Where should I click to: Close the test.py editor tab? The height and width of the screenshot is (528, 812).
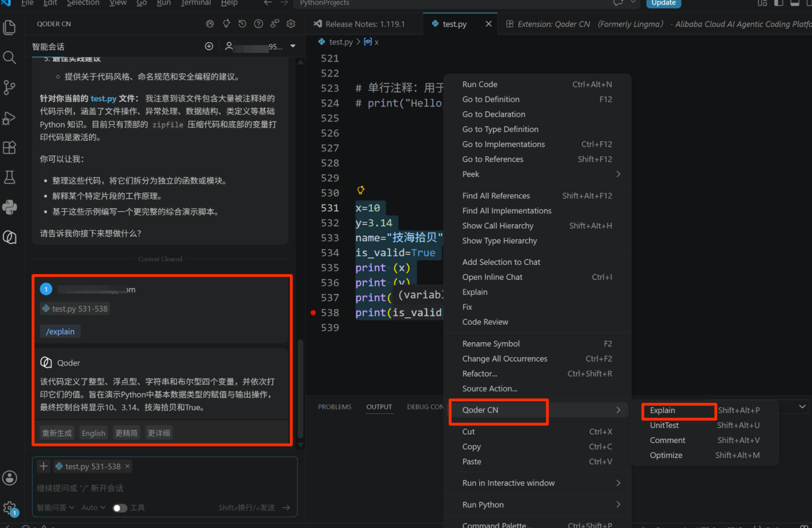click(489, 24)
